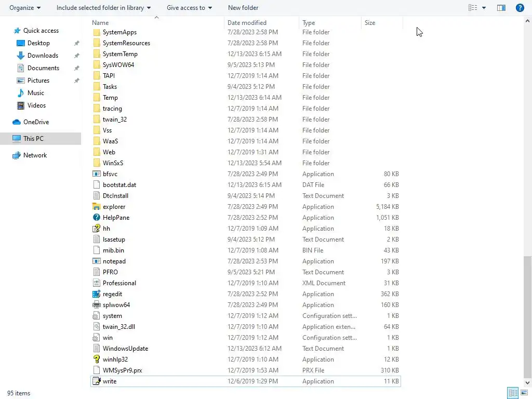The height and width of the screenshot is (399, 532).
Task: Select the DtcInstall text document name
Action: pos(115,196)
